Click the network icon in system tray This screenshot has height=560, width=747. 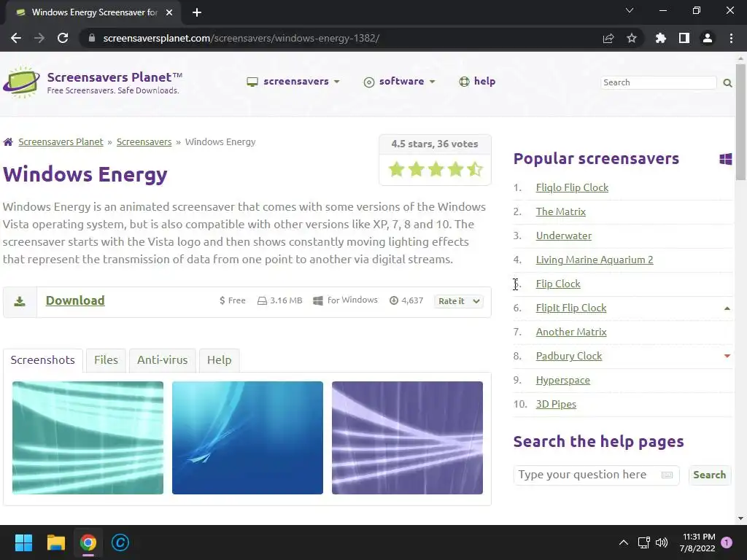[x=643, y=542]
